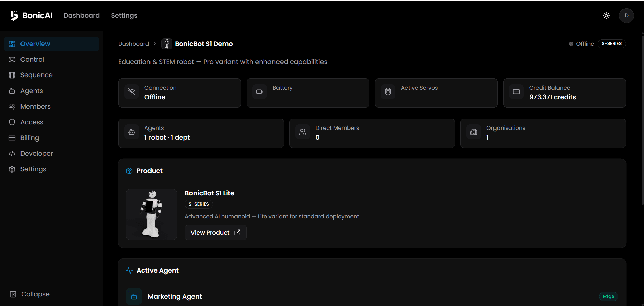
Task: Click the BonicBot S1 Lite product name
Action: pyautogui.click(x=210, y=193)
